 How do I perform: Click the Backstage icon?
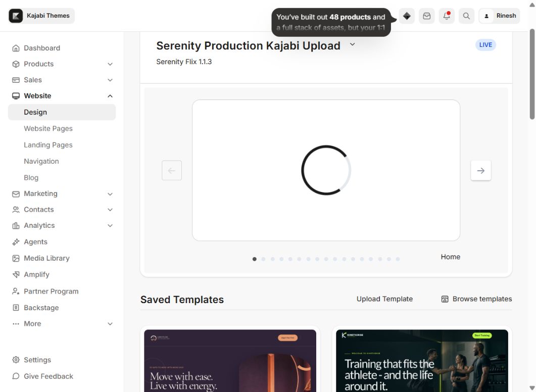click(x=16, y=308)
